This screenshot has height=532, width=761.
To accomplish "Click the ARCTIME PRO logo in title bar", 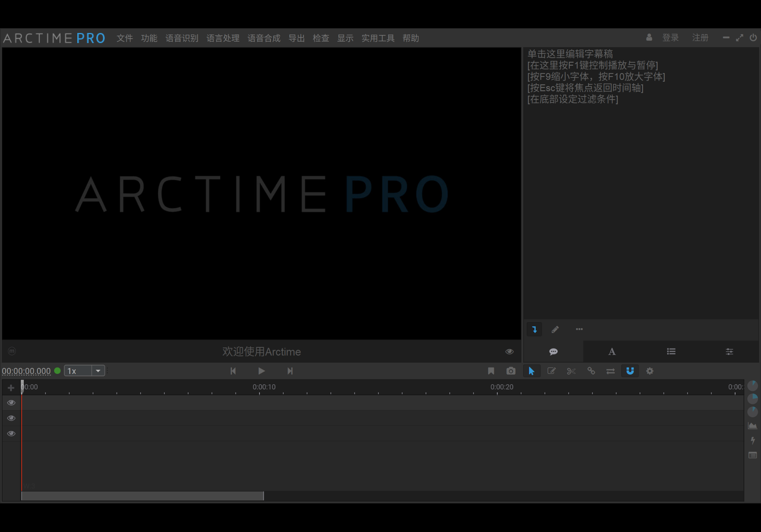I will (54, 38).
